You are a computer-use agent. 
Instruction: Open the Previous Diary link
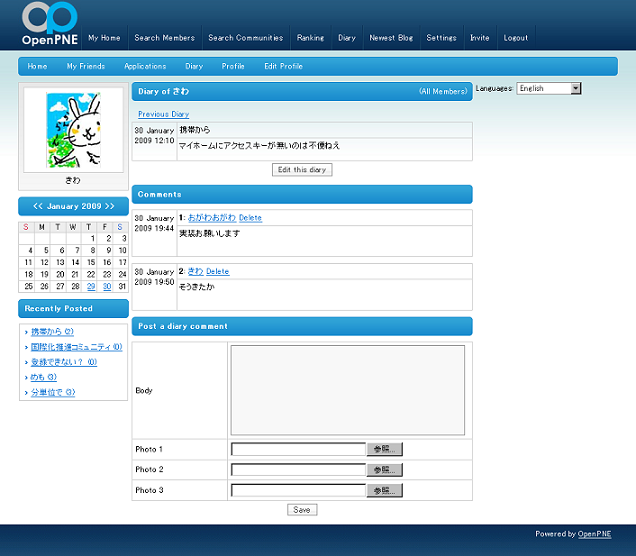163,114
